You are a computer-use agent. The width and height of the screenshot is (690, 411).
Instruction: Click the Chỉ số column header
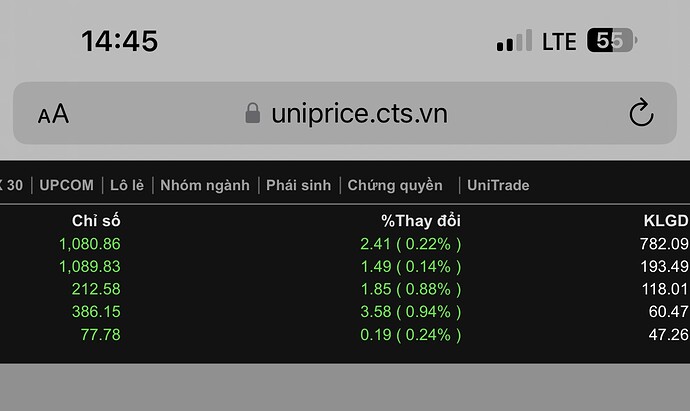(x=96, y=220)
